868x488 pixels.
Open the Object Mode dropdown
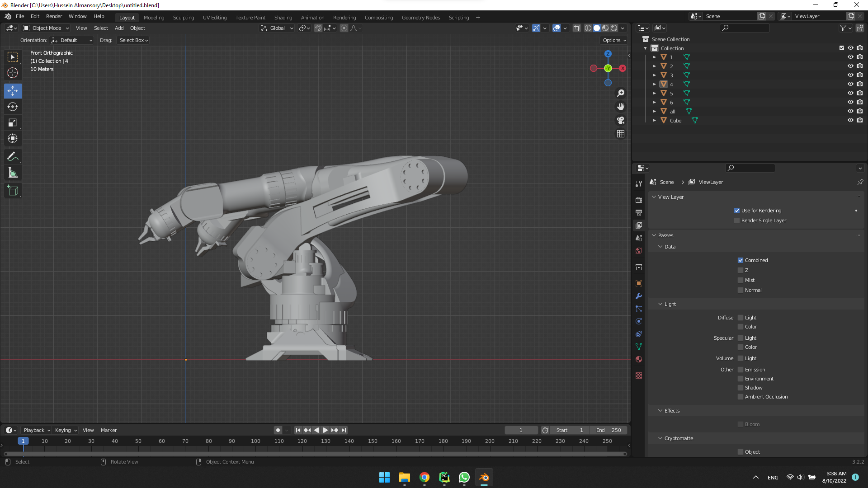[x=46, y=28]
